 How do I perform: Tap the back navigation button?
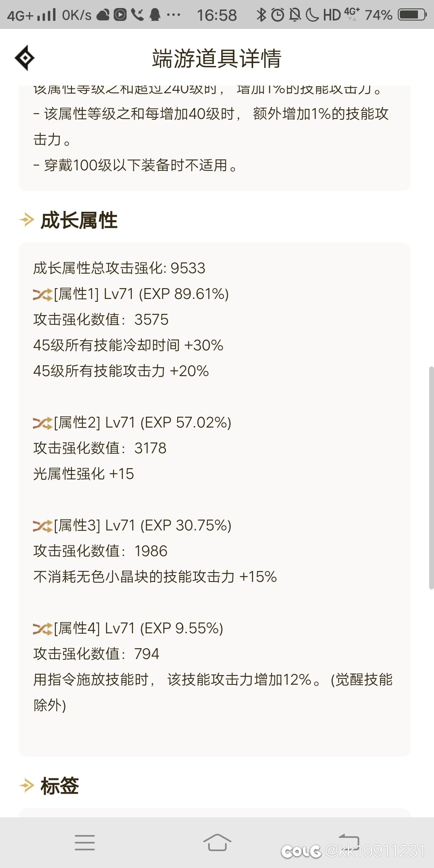[x=349, y=841]
